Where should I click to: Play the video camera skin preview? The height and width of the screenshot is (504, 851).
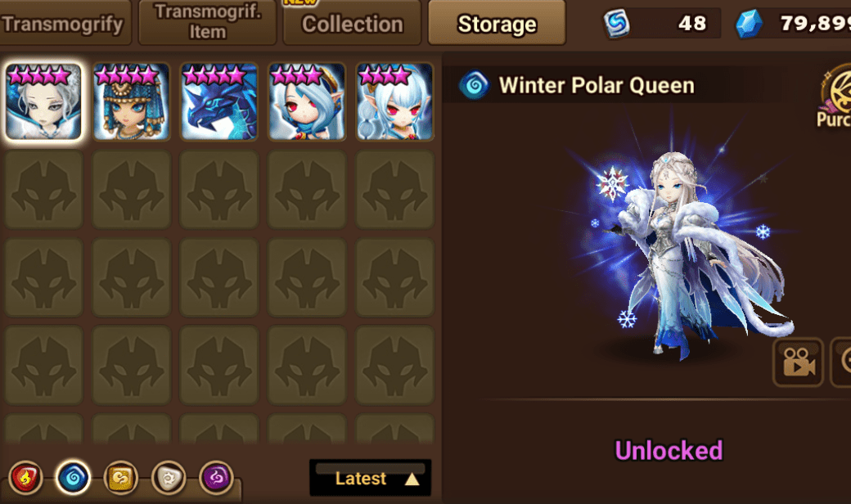point(798,362)
